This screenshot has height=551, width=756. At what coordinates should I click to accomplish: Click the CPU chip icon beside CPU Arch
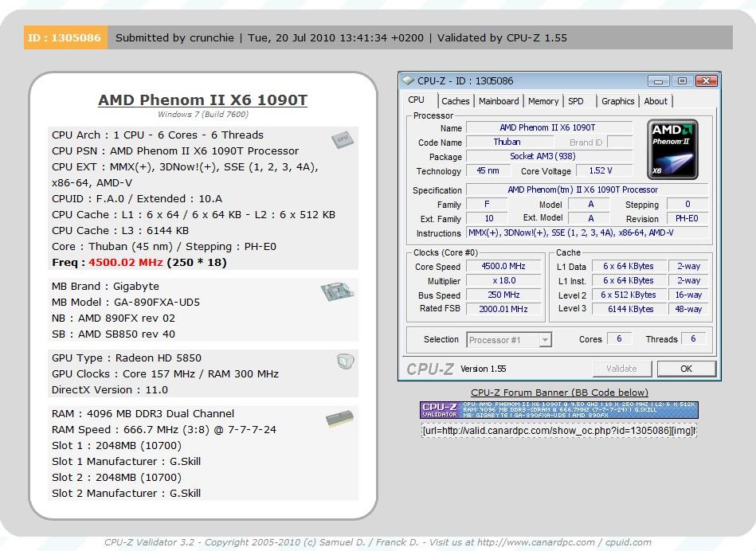click(x=343, y=140)
